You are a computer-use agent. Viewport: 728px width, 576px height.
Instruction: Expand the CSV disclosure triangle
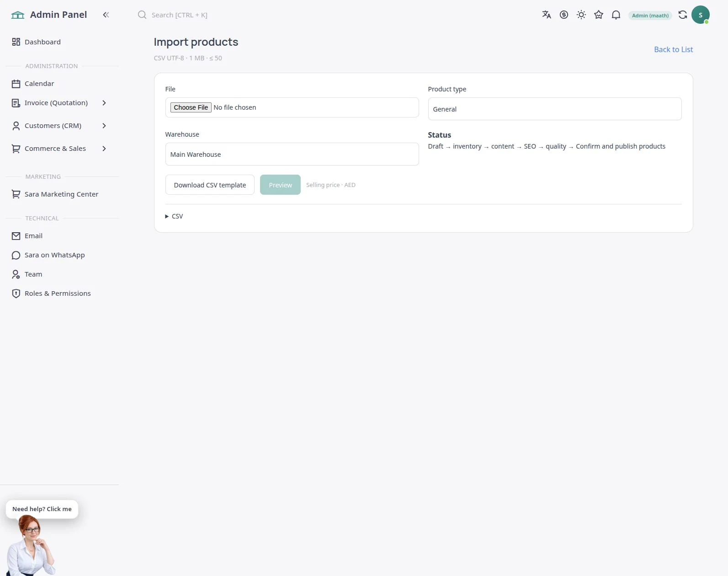coord(167,216)
